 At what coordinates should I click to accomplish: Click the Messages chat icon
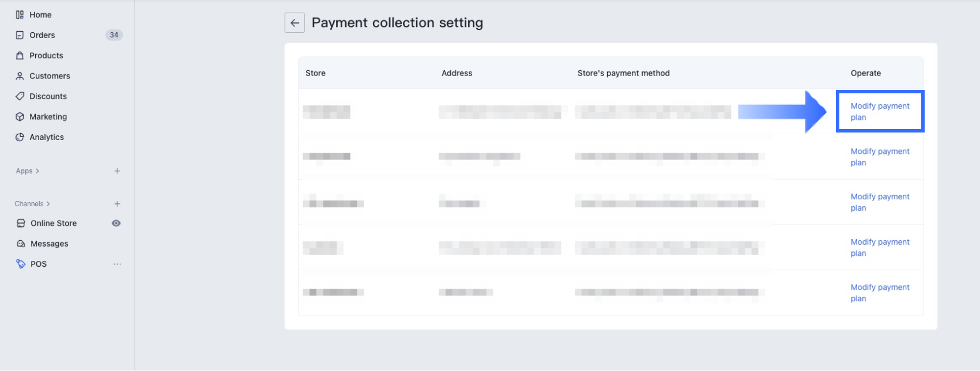pyautogui.click(x=21, y=243)
